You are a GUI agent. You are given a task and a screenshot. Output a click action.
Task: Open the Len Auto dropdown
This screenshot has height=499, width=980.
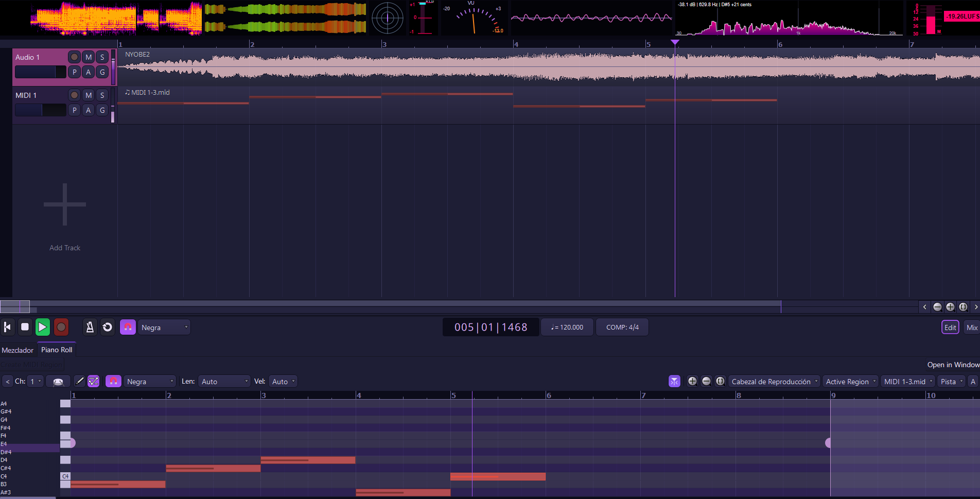[224, 381]
